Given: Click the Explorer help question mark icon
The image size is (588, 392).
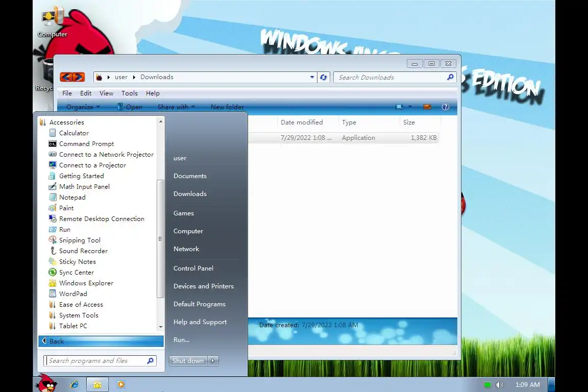Looking at the screenshot, I should point(446,107).
